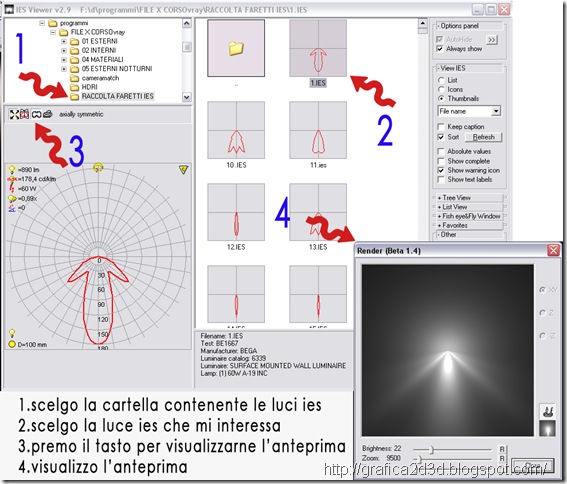Open the File name sort dropdown

(x=496, y=111)
